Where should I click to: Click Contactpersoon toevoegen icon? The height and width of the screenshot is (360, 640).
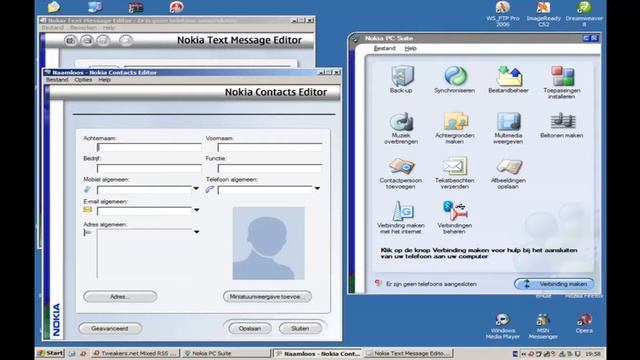401,173
